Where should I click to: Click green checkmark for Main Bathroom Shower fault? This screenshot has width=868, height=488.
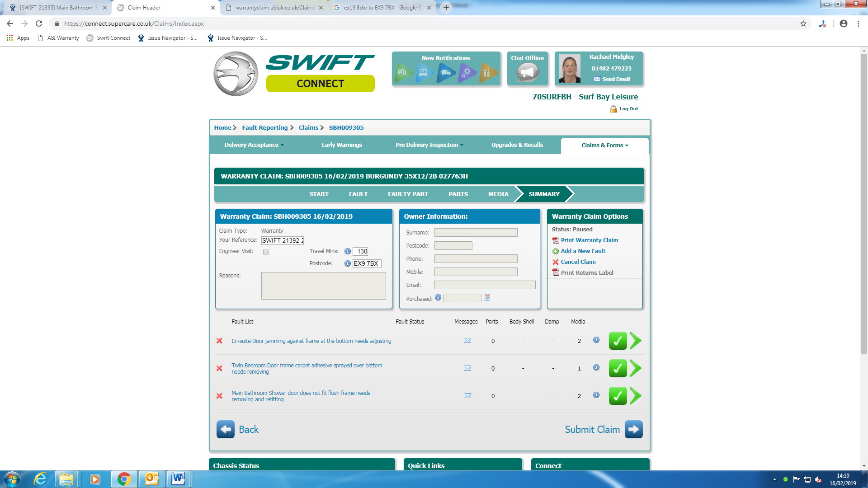pyautogui.click(x=618, y=396)
